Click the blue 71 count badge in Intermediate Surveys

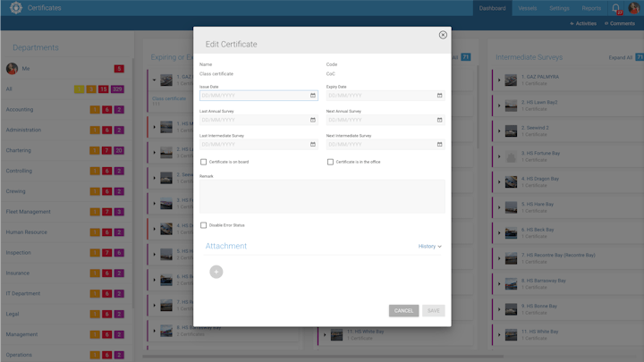640,57
